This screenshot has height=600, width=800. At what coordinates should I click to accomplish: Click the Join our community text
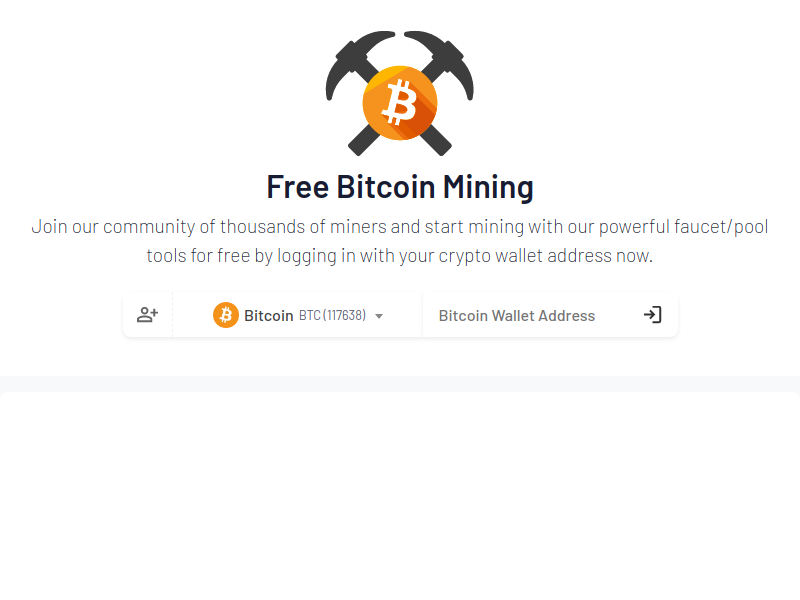113,227
